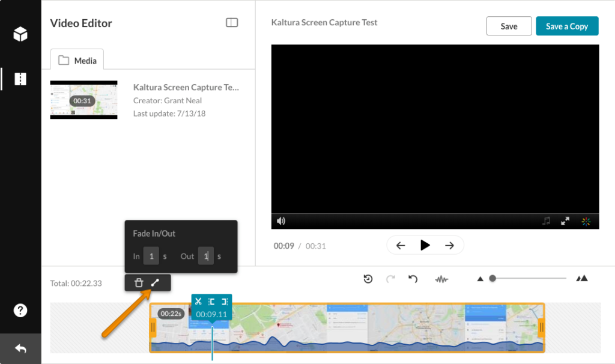Delete the clip using the trash icon
Viewport: 615px width, 364px height.
(139, 282)
